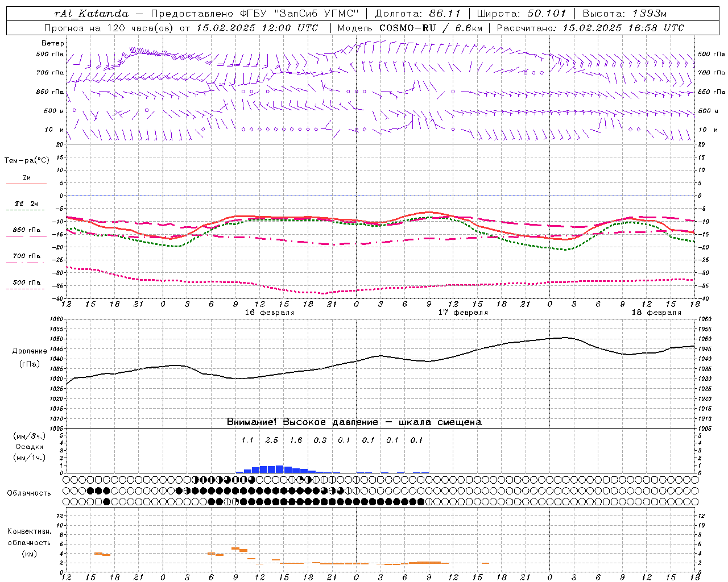Click the precipitation total 2.5
The width and height of the screenshot is (728, 582).
tap(272, 440)
